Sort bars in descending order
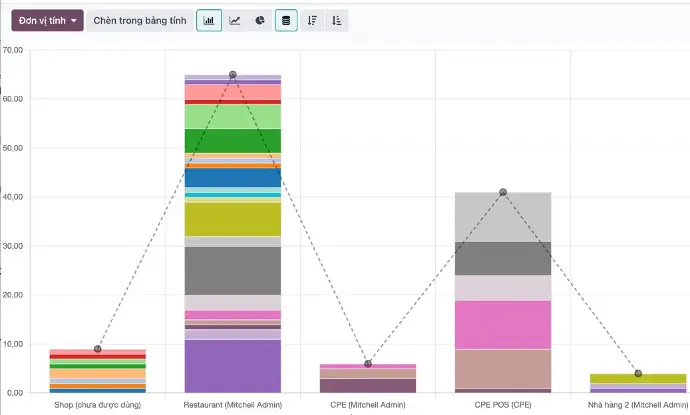 (x=312, y=20)
